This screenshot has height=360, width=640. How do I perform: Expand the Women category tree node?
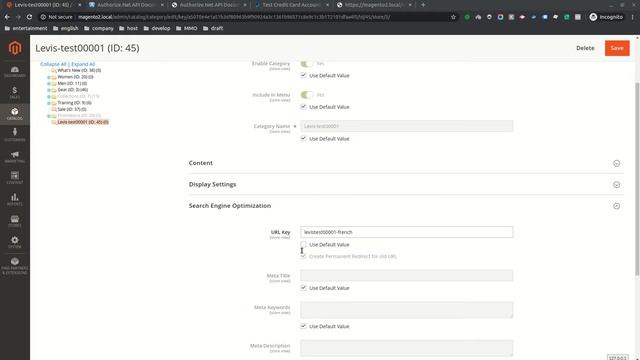(49, 77)
